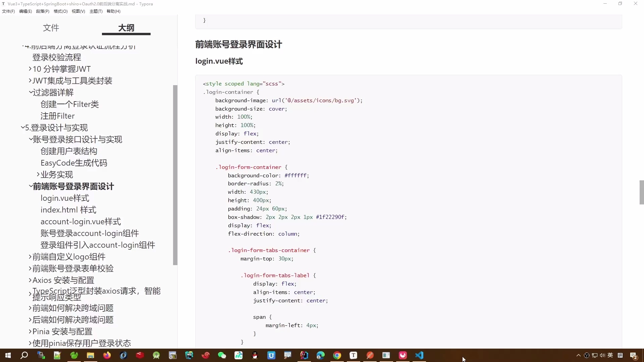Navigate to 创建用户表结构 in outline
644x362 pixels.
pos(69,151)
